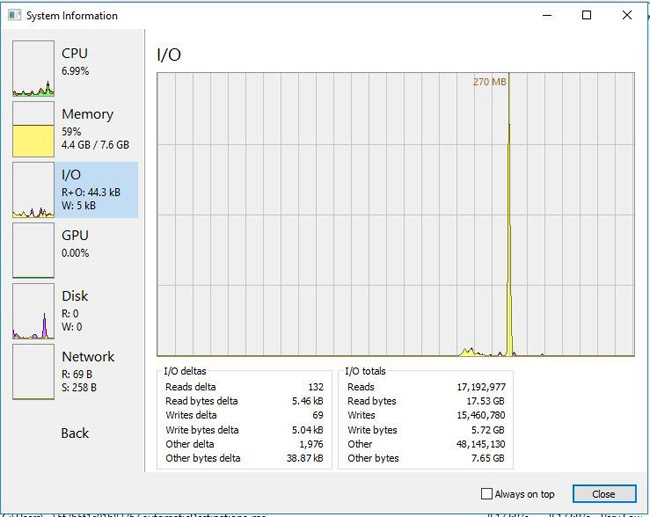Image resolution: width=650 pixels, height=517 pixels.
Task: Select the Network section label
Action: pyautogui.click(x=88, y=357)
